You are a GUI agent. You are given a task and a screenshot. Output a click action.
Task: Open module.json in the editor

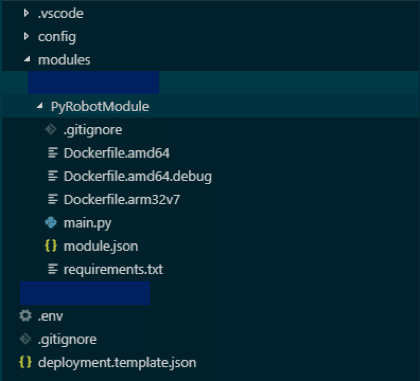point(101,246)
